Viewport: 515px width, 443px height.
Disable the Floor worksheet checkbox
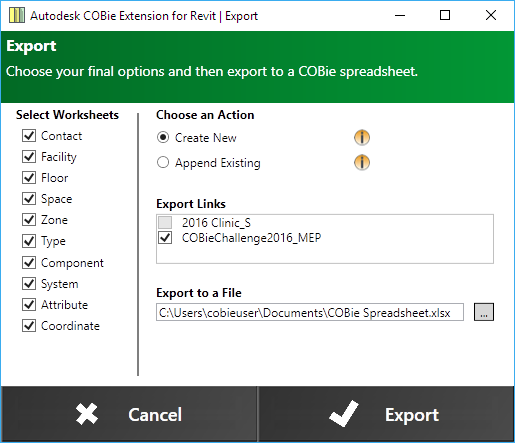click(29, 178)
